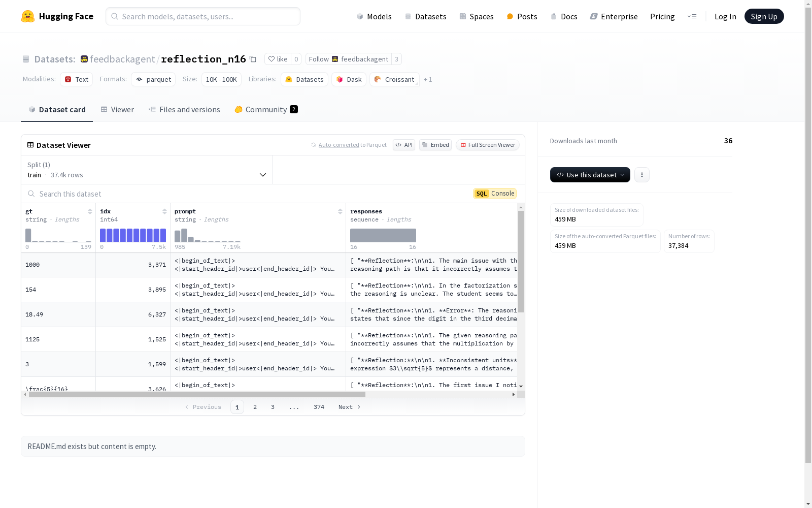Copy dataset name with the copy icon
Viewport: 812px width, 508px height.
click(253, 59)
